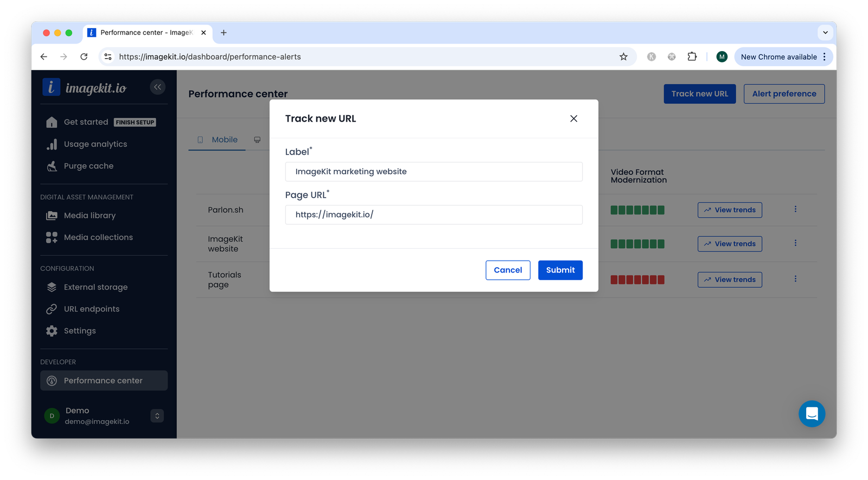This screenshot has height=480, width=868.
Task: Click the Parlon.sh row label
Action: click(226, 210)
